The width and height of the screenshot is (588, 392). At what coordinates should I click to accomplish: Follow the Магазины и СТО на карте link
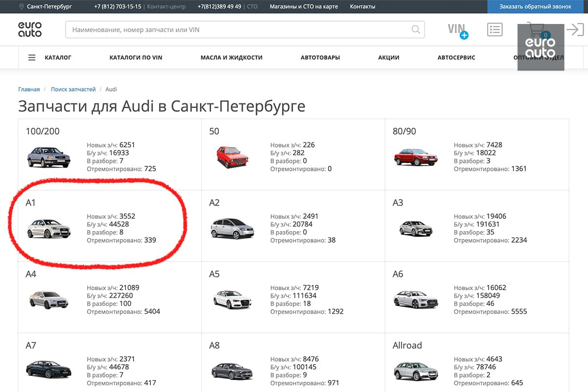tap(304, 6)
